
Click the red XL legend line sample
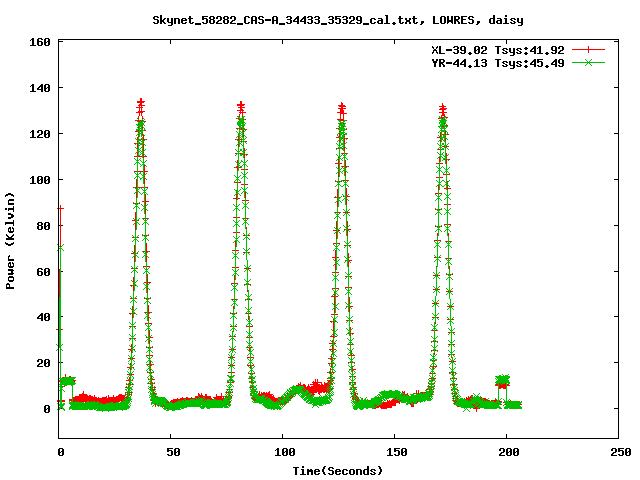[588, 50]
